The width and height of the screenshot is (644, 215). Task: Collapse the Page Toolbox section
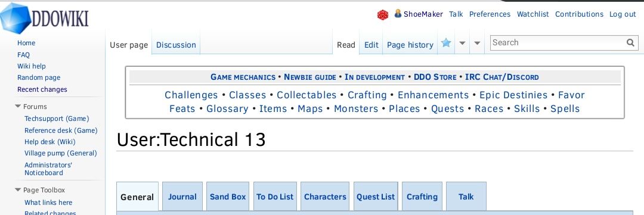(x=18, y=190)
